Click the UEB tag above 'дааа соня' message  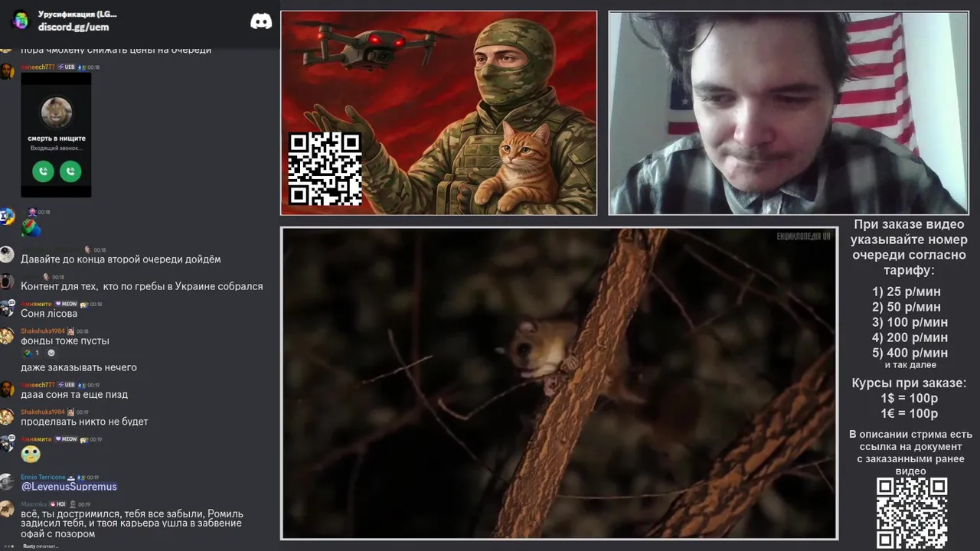coord(67,385)
